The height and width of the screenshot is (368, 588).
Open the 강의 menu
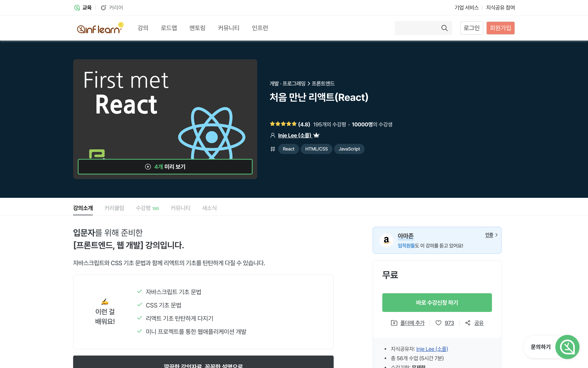point(143,28)
